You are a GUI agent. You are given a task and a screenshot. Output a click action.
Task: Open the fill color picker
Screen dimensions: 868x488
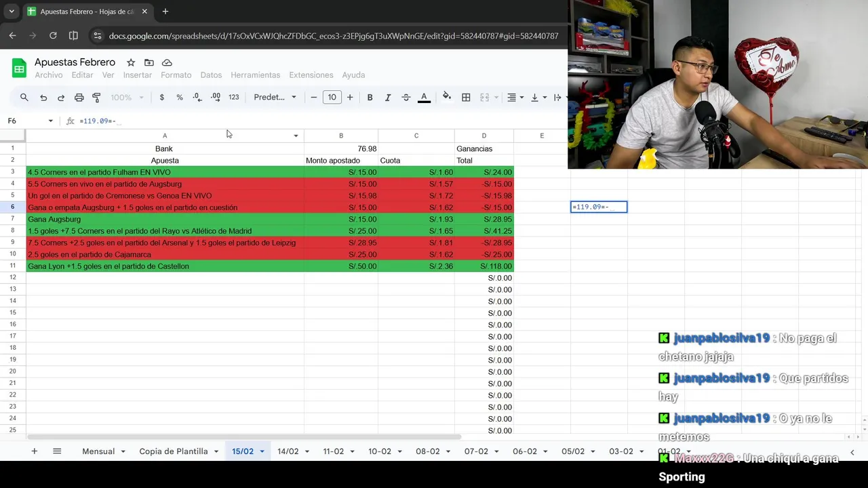tap(446, 97)
